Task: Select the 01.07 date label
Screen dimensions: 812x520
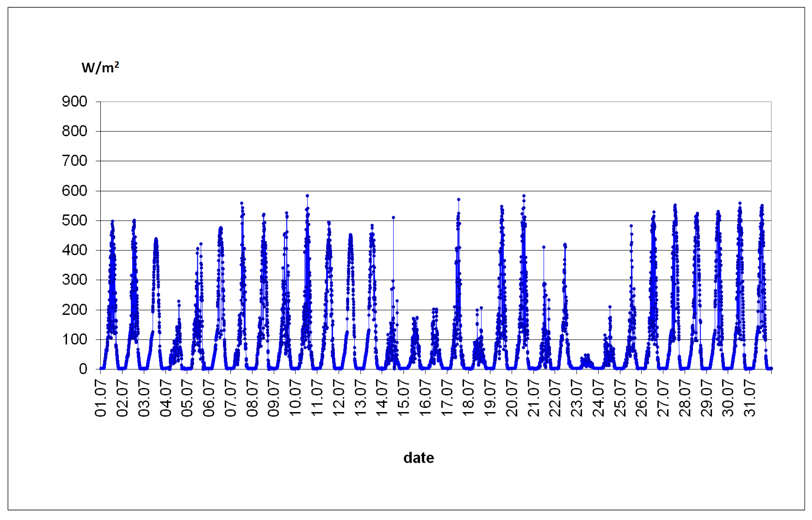Action: point(101,398)
